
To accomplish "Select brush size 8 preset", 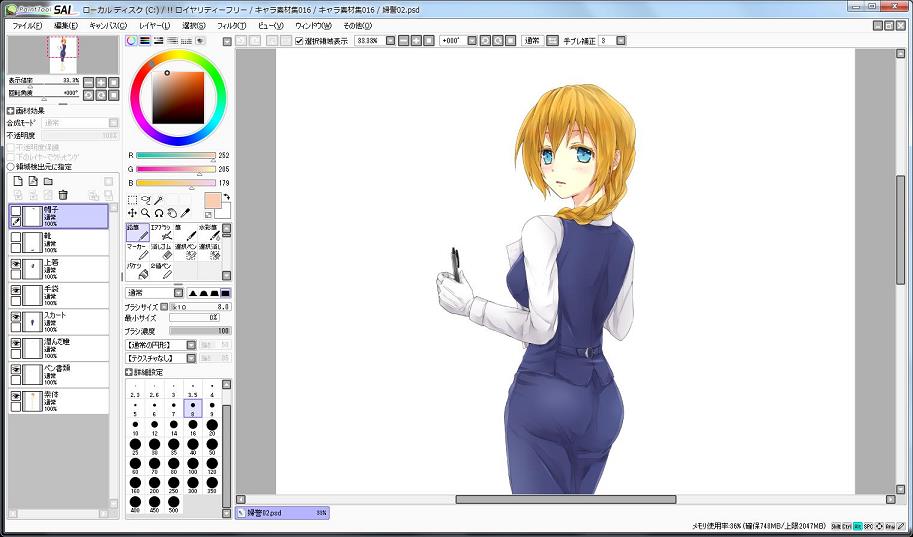I will [x=193, y=408].
